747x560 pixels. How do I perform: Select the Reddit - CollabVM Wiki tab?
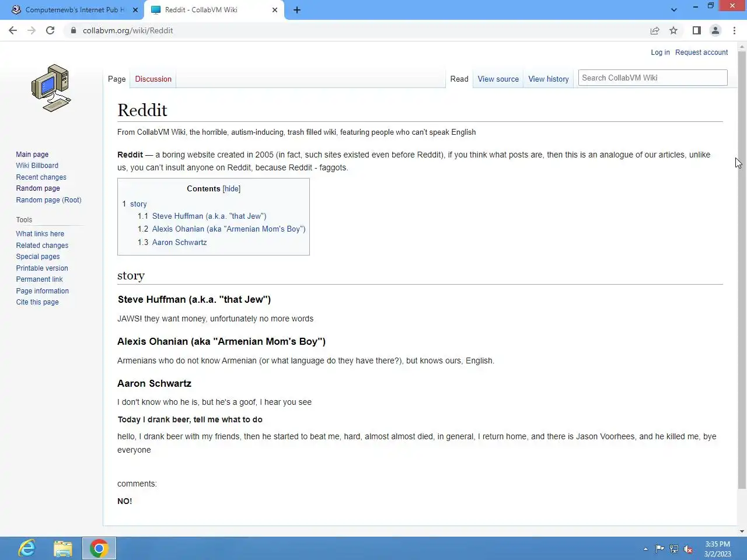[x=214, y=10]
